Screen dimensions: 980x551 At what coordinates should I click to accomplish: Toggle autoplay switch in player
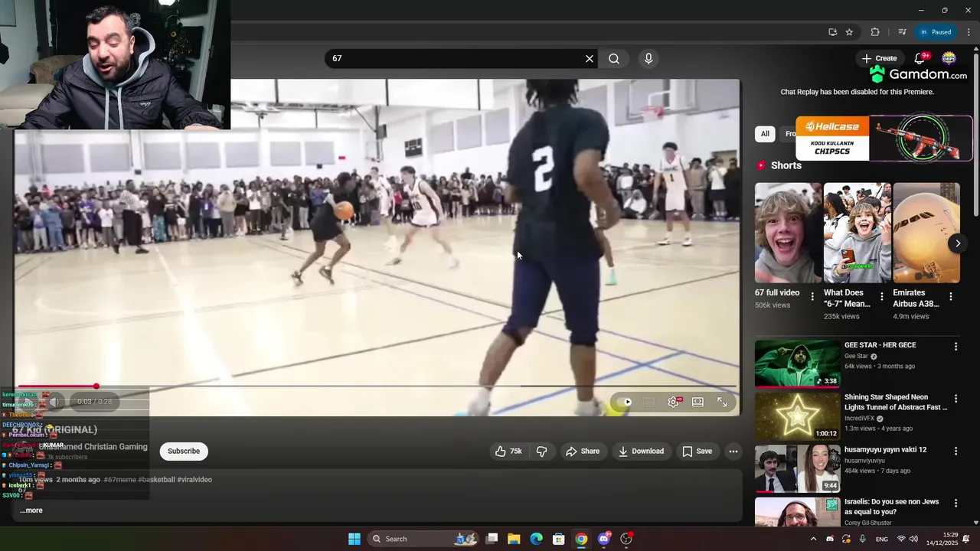coord(626,402)
